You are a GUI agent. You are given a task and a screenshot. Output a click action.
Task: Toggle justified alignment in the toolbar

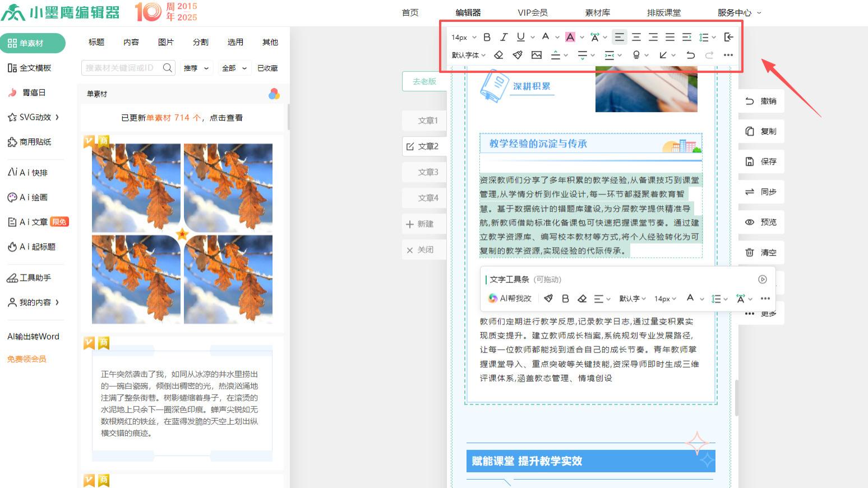point(670,37)
